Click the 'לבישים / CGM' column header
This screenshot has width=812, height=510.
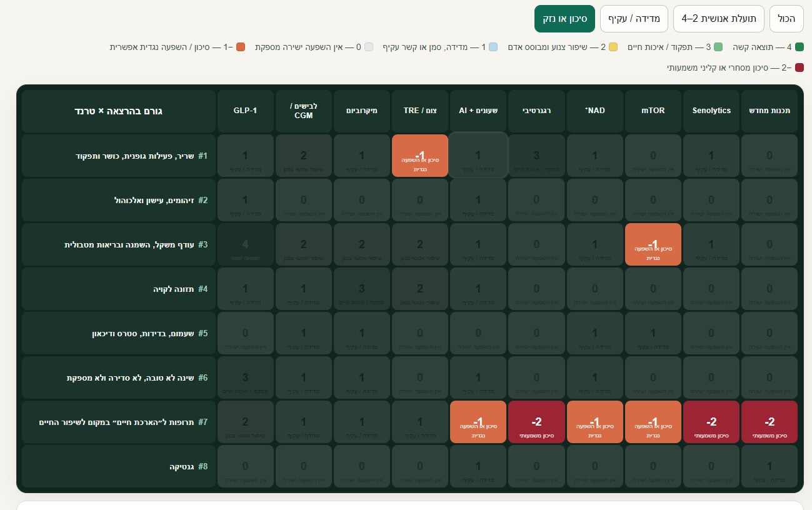pos(304,111)
